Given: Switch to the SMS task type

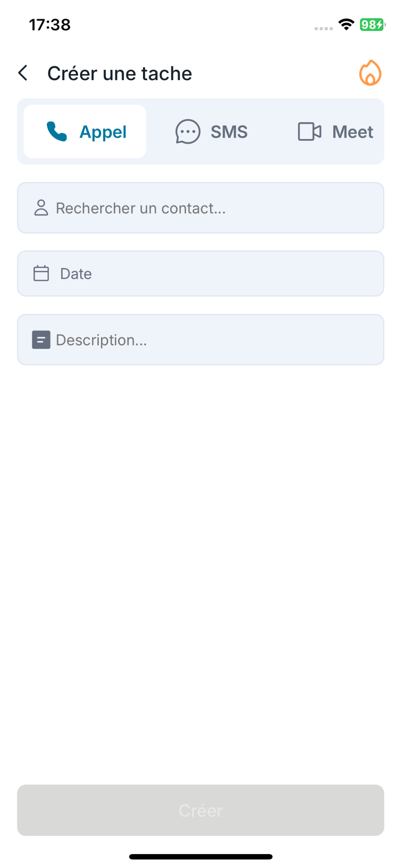Looking at the screenshot, I should 229,132.
